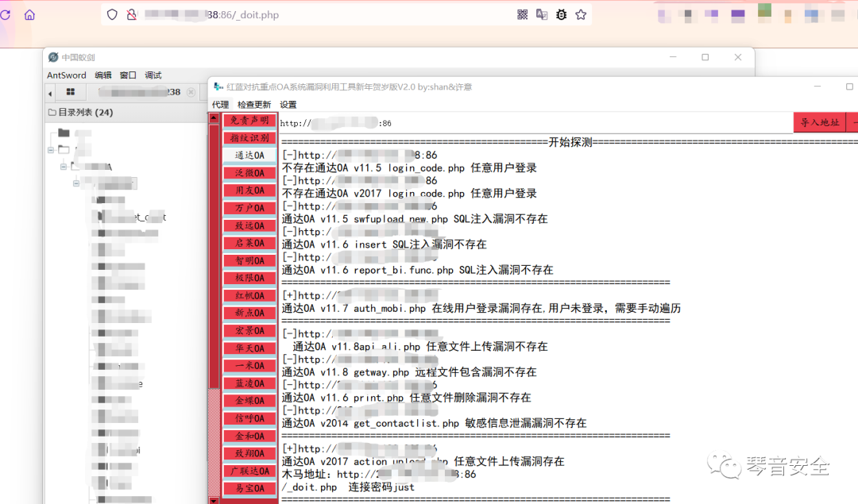
Task: Focus the OA tool target URL field
Action: (x=535, y=123)
